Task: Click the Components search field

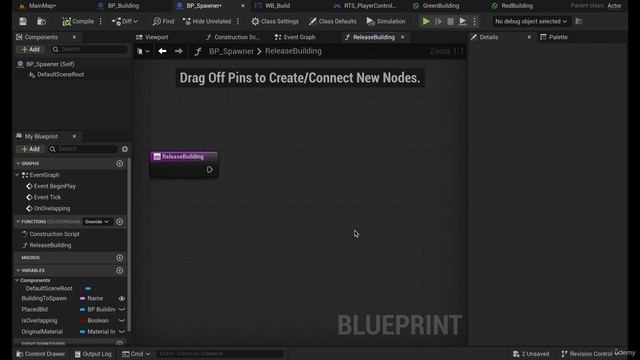Action: (89, 49)
